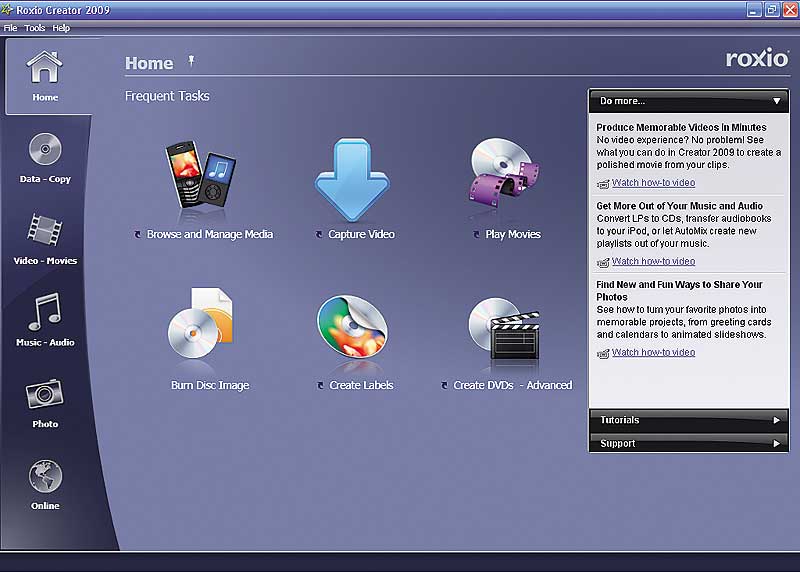Open the Play Movies disc and film icon
This screenshot has width=800, height=572.
[x=504, y=172]
